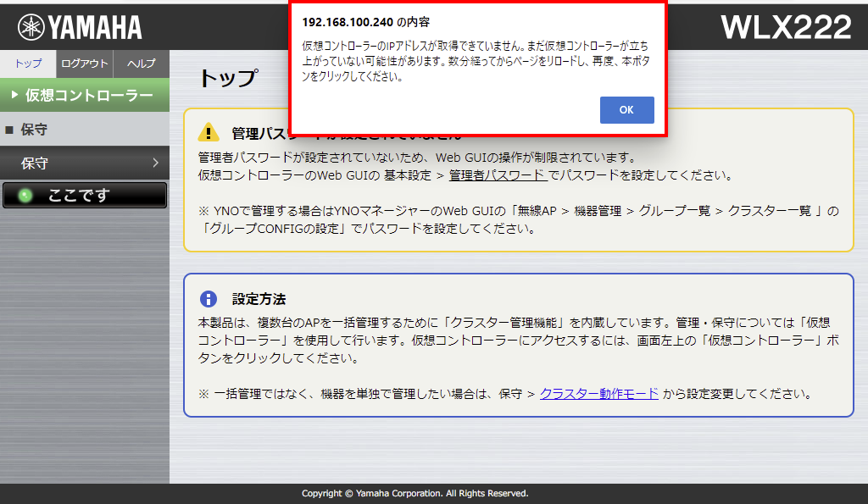Image resolution: width=868 pixels, height=504 pixels.
Task: Click the black square beside 保守 header
Action: click(x=9, y=130)
